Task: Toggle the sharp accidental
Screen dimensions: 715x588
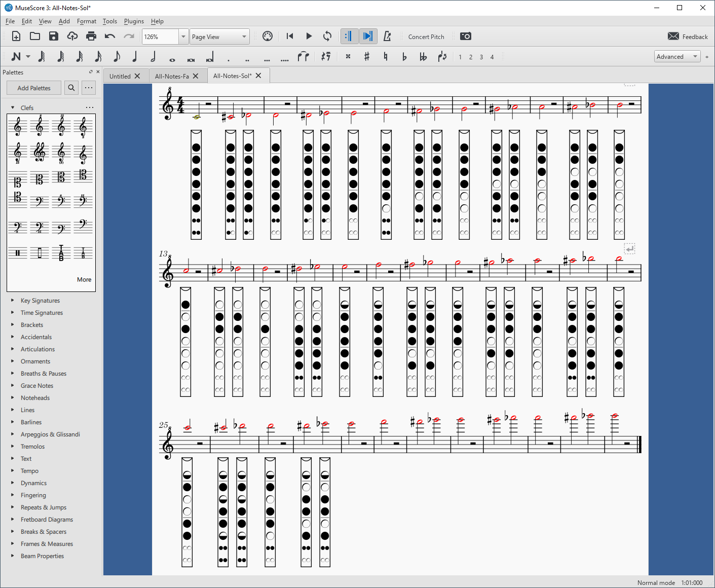Action: pyautogui.click(x=367, y=57)
